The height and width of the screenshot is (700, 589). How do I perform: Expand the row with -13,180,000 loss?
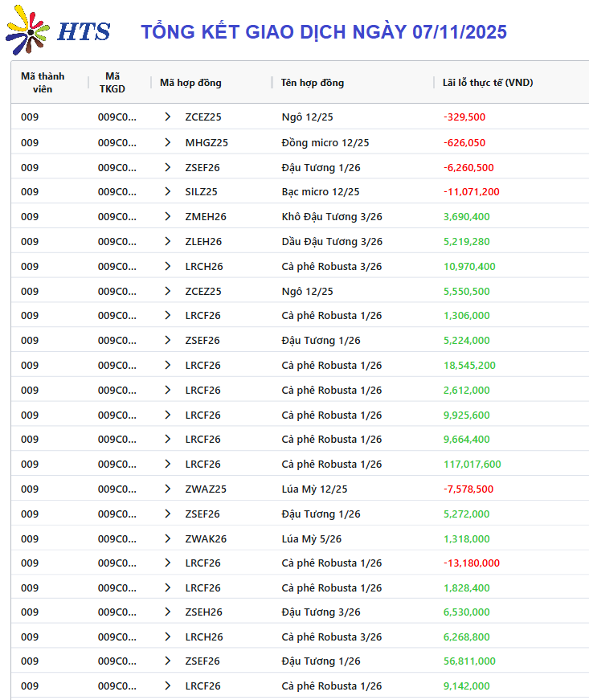tap(168, 563)
